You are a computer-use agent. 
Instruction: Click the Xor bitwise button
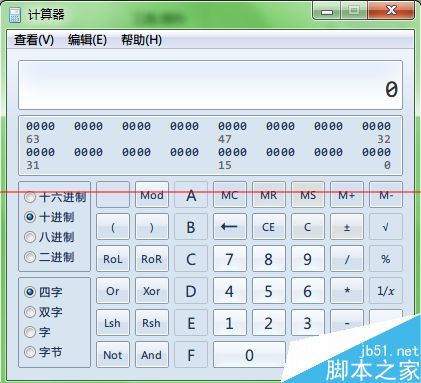pos(152,291)
